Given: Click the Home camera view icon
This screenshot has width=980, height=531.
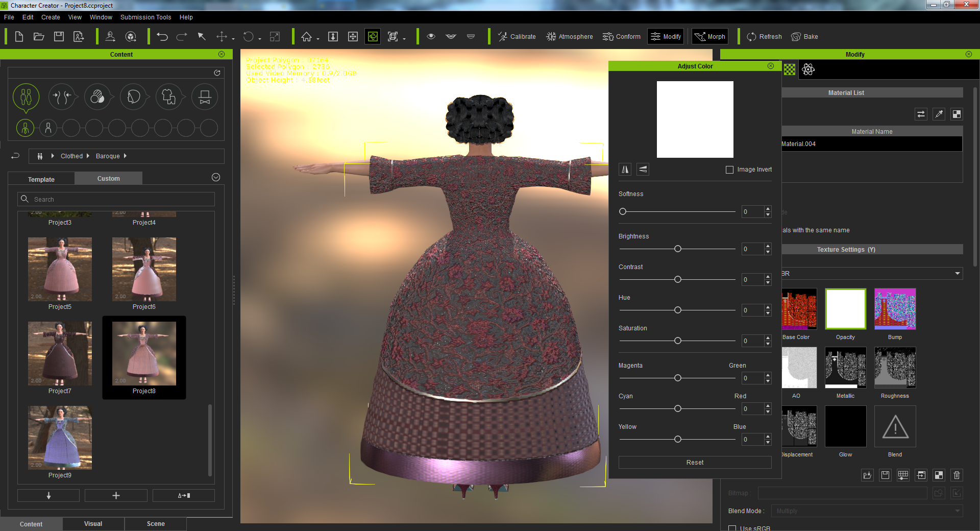Looking at the screenshot, I should (x=306, y=37).
